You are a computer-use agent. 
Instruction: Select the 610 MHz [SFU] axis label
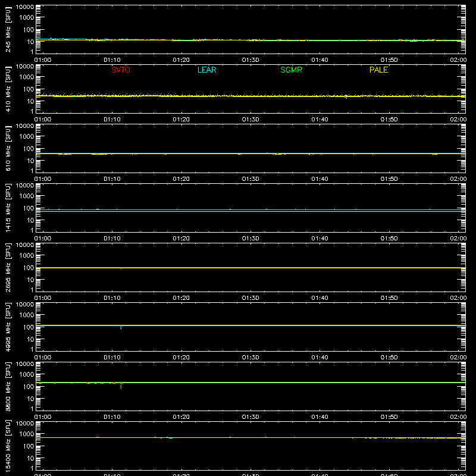8,148
